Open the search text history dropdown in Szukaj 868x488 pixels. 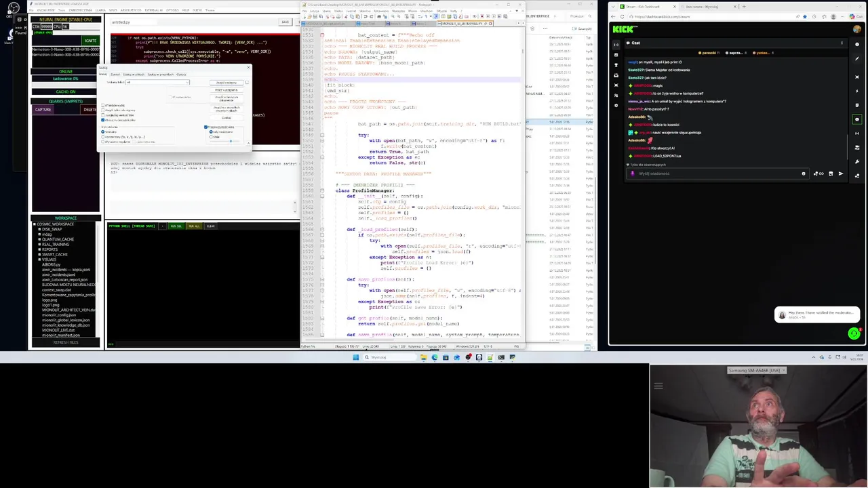(187, 83)
